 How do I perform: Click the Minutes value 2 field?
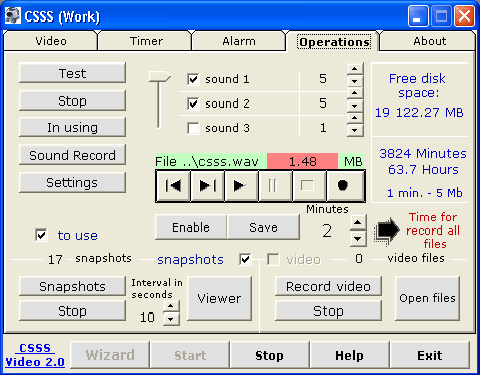pos(327,231)
